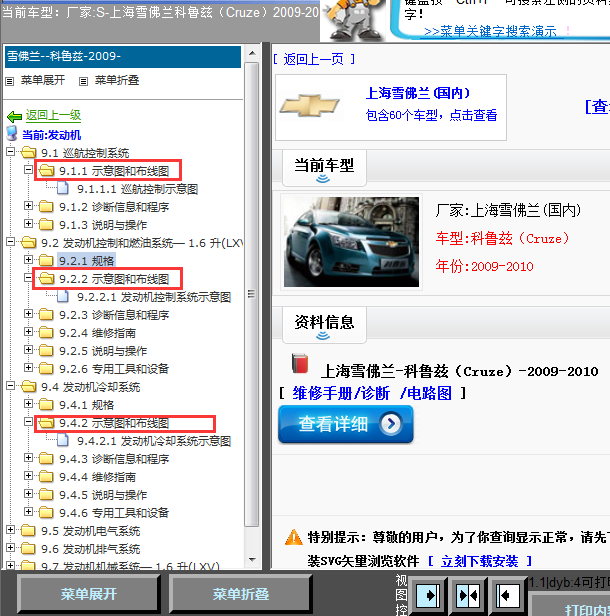The width and height of the screenshot is (610, 616).
Task: Click the Cruze car photo thumbnail
Action: [351, 242]
